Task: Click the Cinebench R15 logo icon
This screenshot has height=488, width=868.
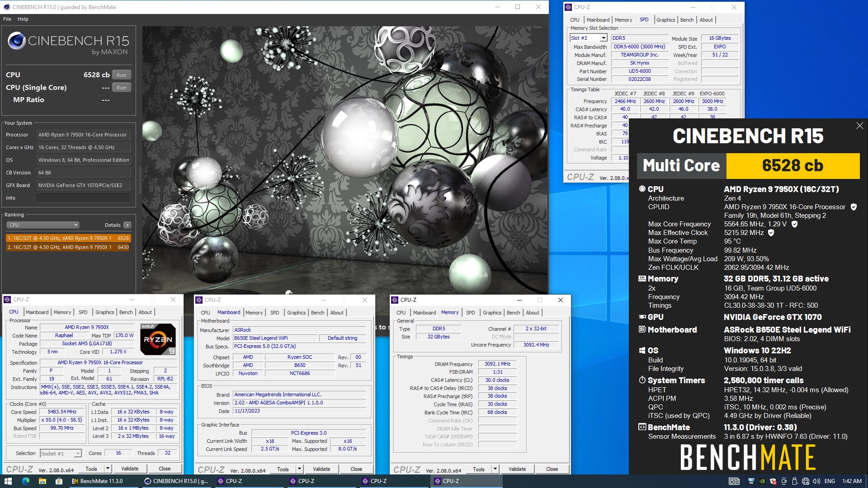Action: [x=17, y=41]
